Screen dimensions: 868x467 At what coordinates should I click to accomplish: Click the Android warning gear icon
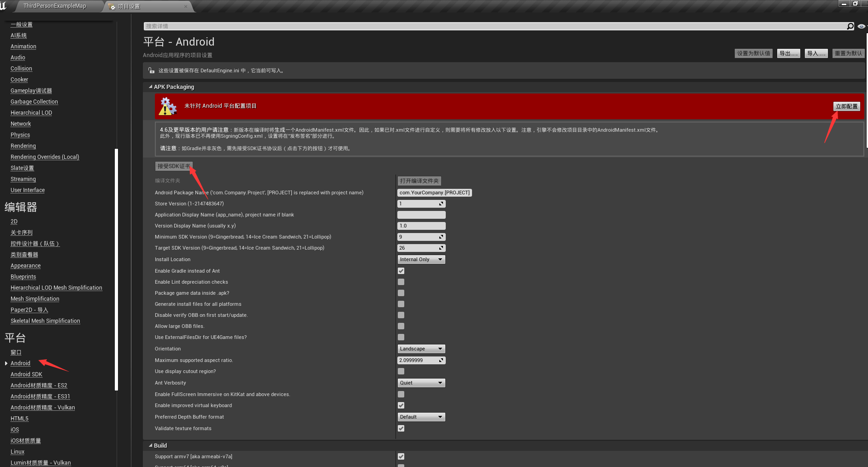pos(167,106)
